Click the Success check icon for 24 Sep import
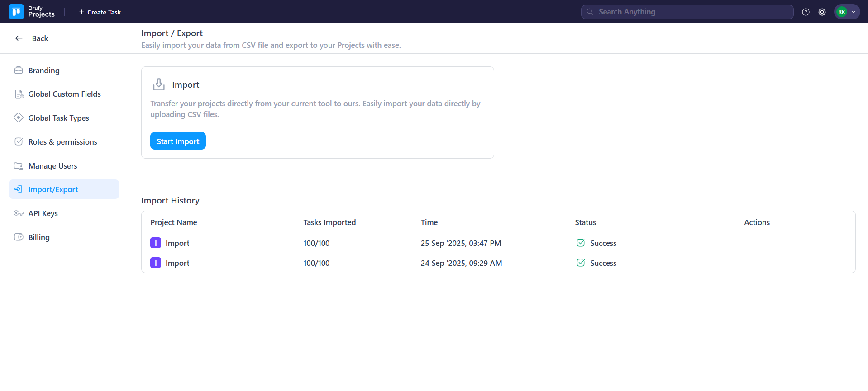The image size is (868, 391). (581, 263)
